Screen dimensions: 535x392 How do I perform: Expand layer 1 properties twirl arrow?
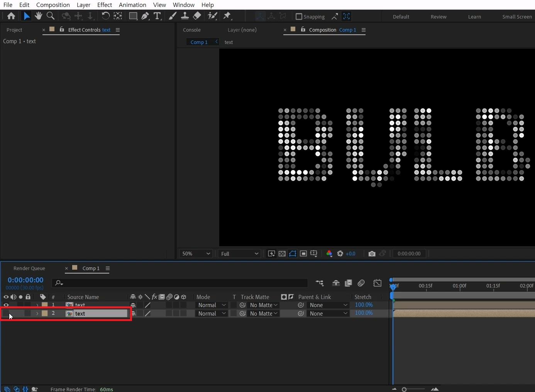coord(37,305)
